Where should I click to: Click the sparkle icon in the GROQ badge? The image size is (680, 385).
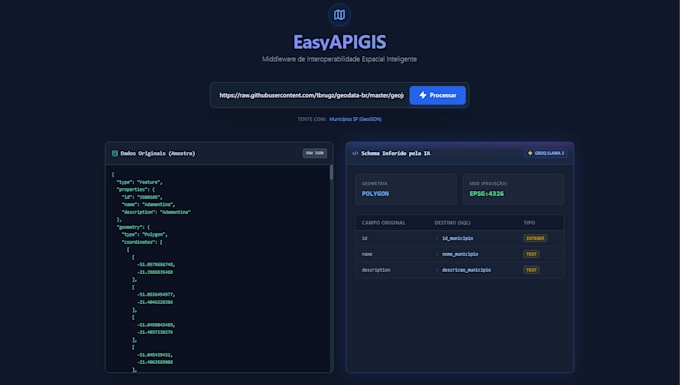[530, 153]
